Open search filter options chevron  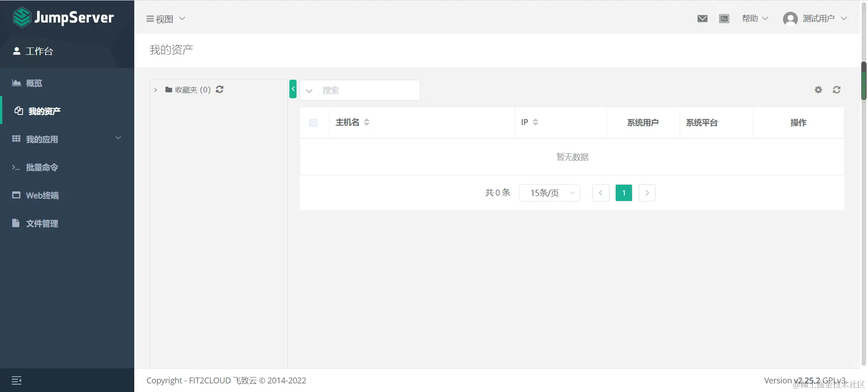pyautogui.click(x=309, y=91)
